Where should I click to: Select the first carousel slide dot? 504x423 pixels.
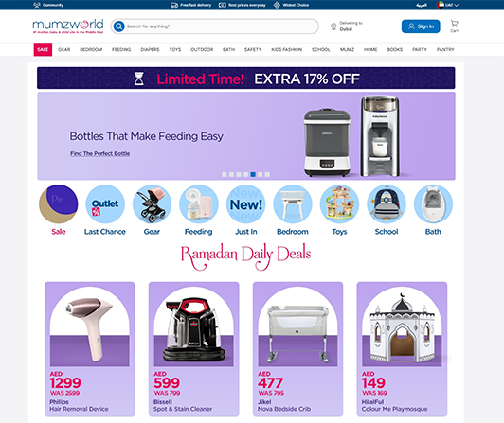coord(225,174)
